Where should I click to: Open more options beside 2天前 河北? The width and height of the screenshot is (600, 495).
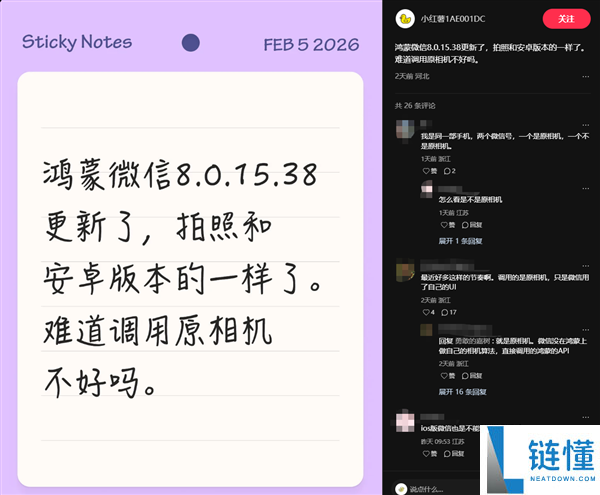click(x=585, y=77)
